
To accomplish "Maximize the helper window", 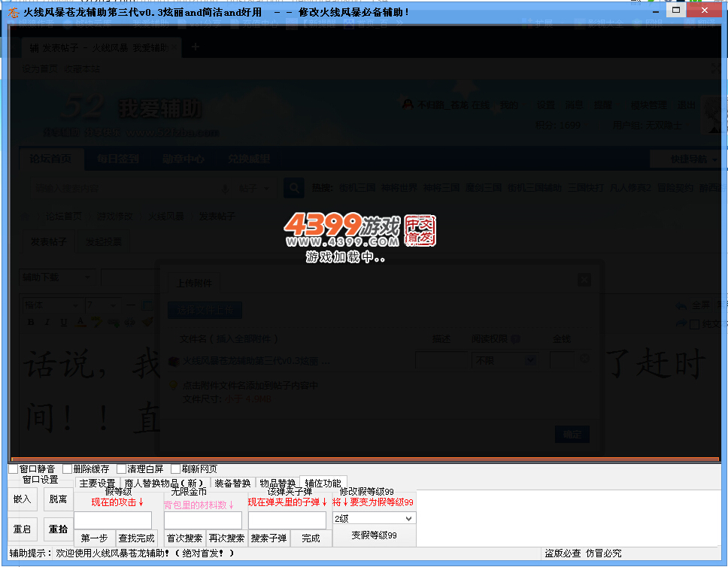I will [x=676, y=11].
